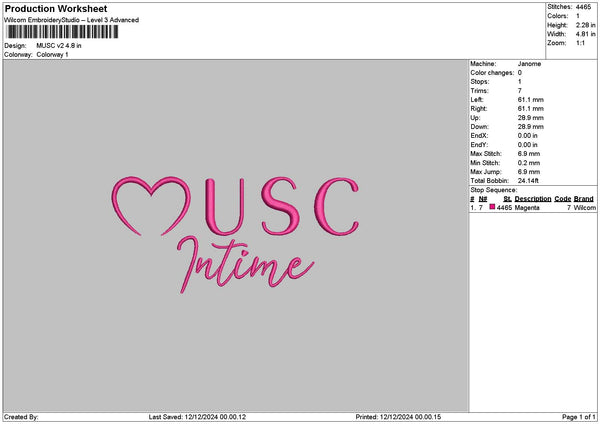Screen dimensions: 600x424
Task: Click the Up 28.9 mm value
Action: 530,118
